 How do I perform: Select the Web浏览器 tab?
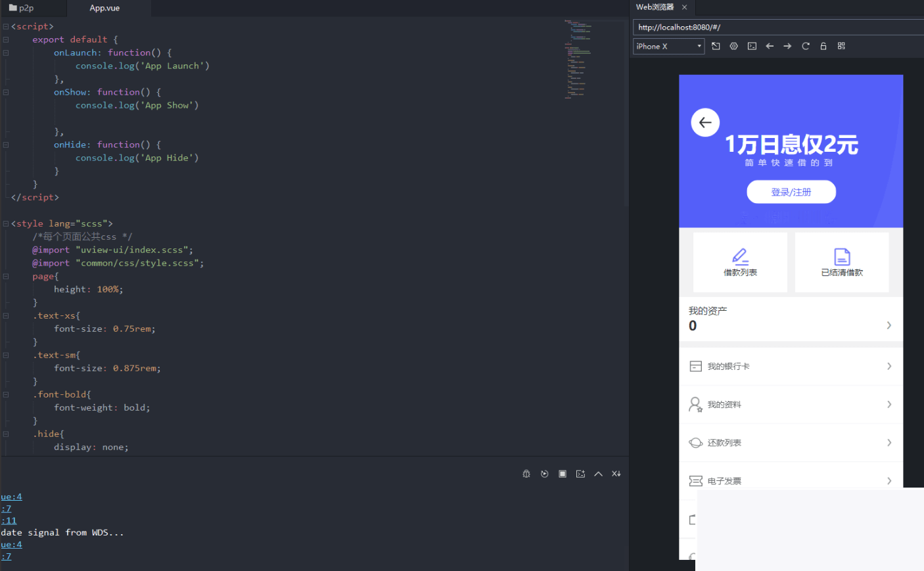point(656,7)
